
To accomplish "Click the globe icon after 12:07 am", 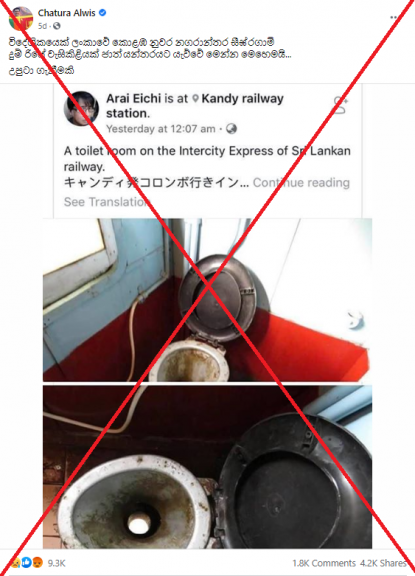I will 231,129.
